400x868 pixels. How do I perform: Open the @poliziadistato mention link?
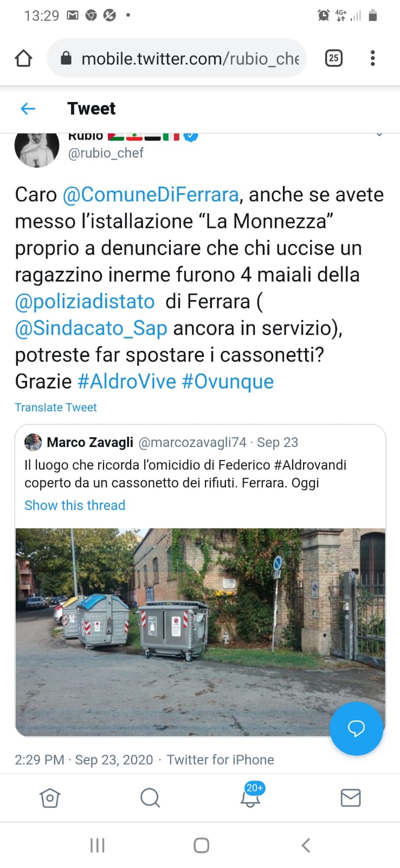coord(85,302)
